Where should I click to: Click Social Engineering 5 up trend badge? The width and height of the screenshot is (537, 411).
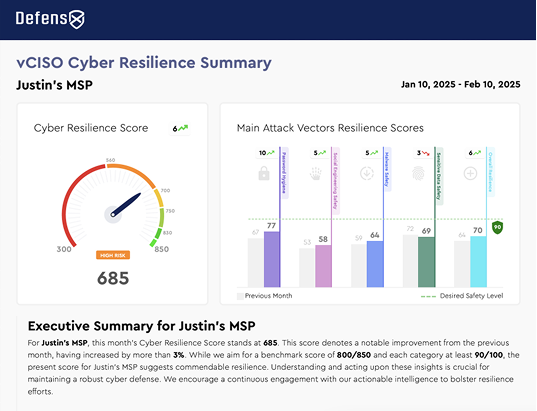[319, 153]
